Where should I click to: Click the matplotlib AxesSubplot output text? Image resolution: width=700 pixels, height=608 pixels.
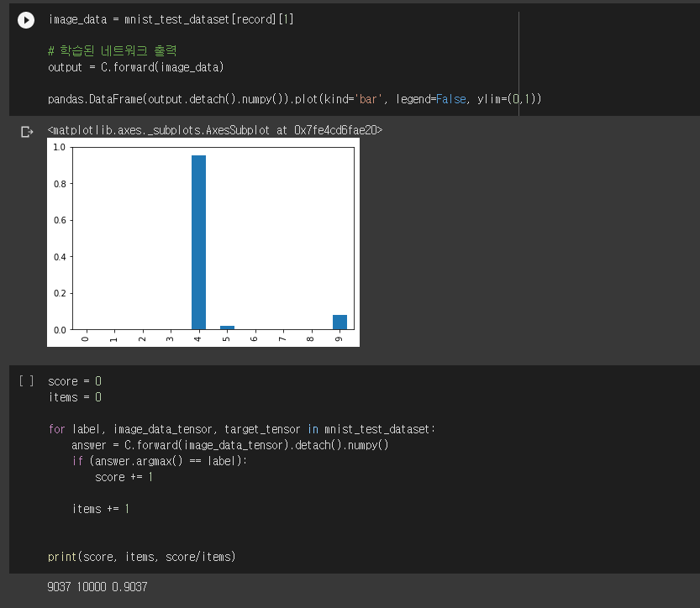click(215, 130)
